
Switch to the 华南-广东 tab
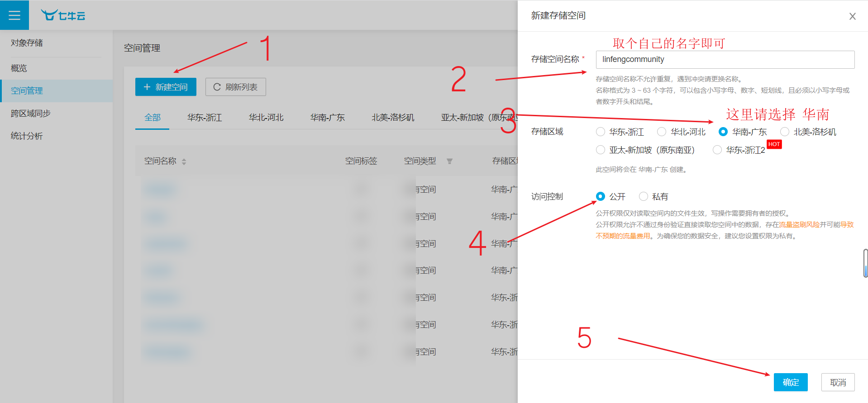[x=328, y=118]
